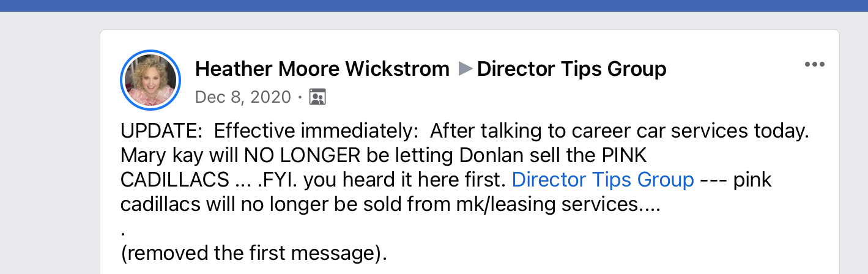Click the gray arrow before Director Tips Group
868x274 pixels.
point(465,69)
